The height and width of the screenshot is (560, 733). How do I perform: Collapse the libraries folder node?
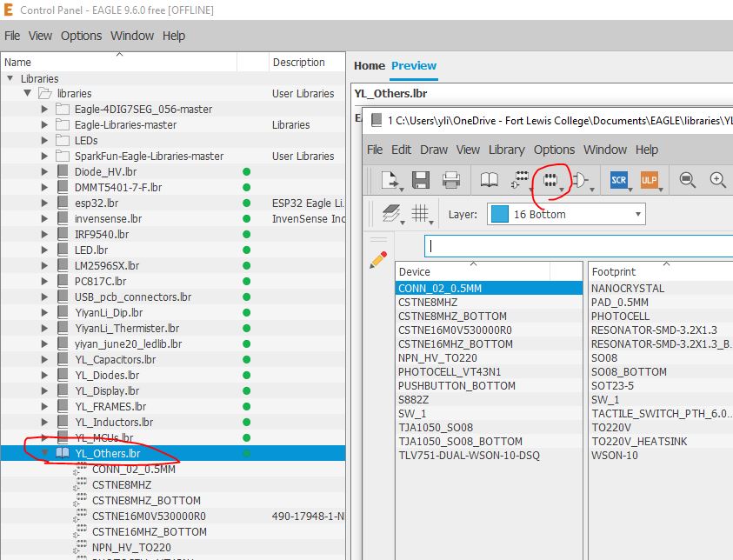click(x=28, y=93)
